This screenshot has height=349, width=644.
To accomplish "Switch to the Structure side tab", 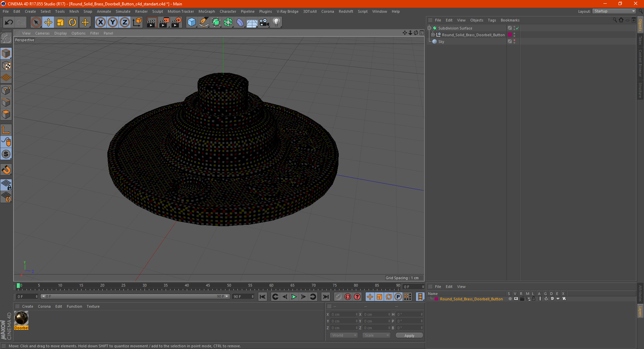I will (x=640, y=90).
